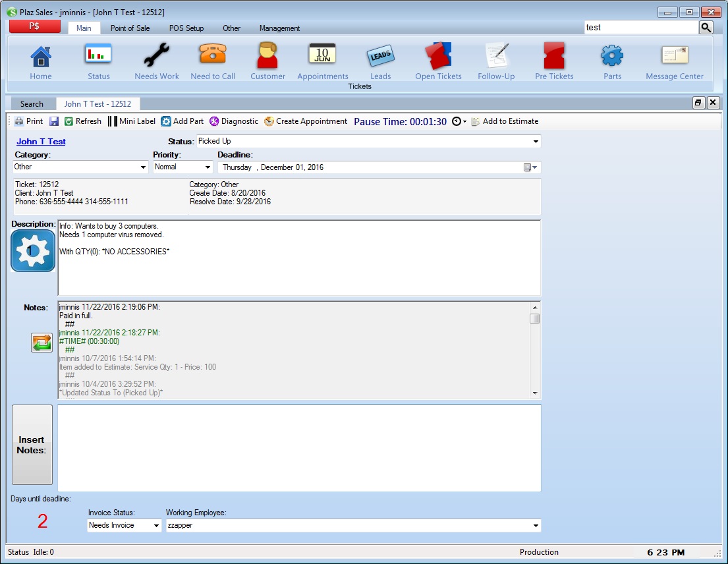Image resolution: width=728 pixels, height=564 pixels.
Task: Click the 6 23 PM clock in status bar
Action: tap(666, 552)
